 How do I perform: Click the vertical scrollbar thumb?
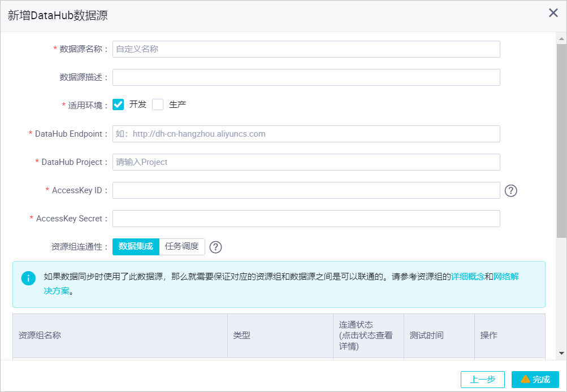561,141
